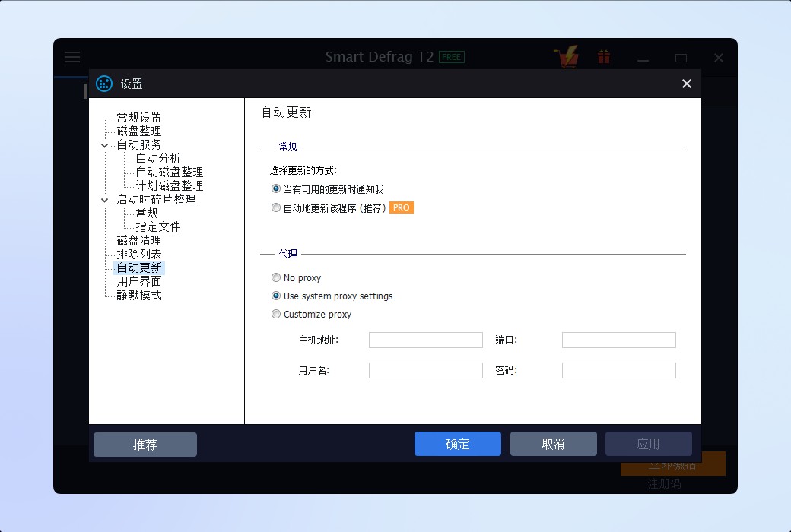
Task: Focus the 主机地址 input field
Action: 426,340
